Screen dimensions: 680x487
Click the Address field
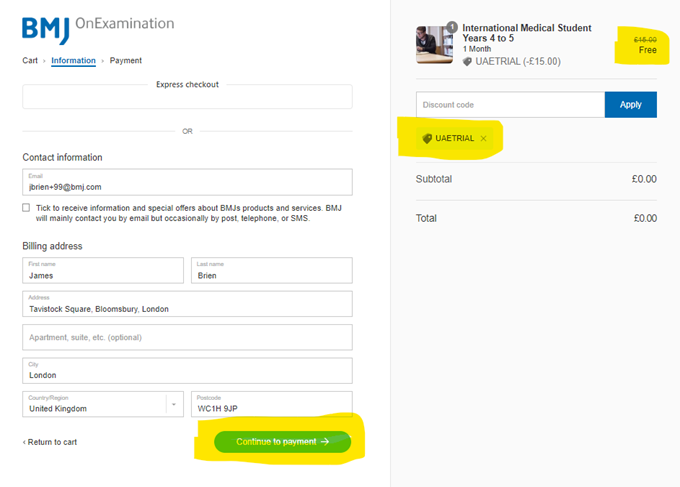(187, 304)
